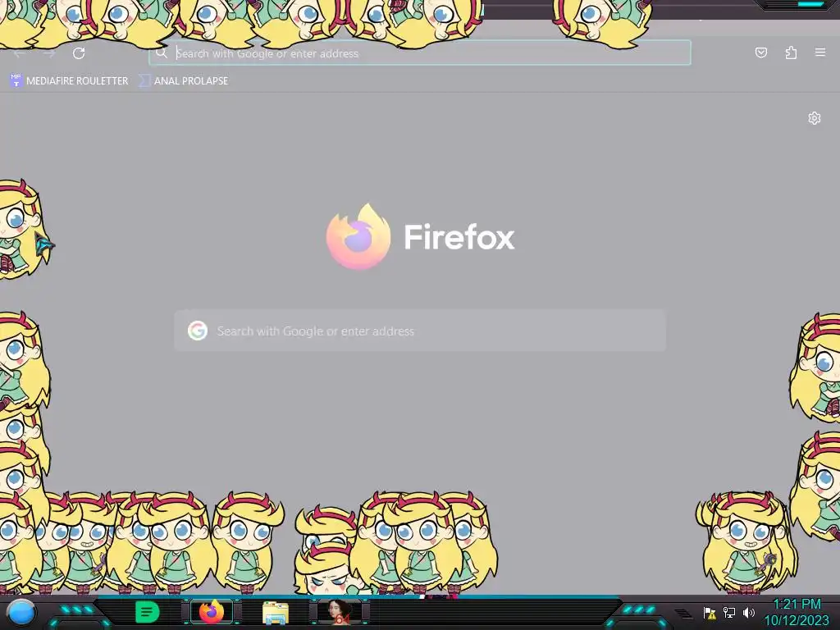
Task: Open the Extensions puzzle-piece icon
Action: [x=791, y=52]
